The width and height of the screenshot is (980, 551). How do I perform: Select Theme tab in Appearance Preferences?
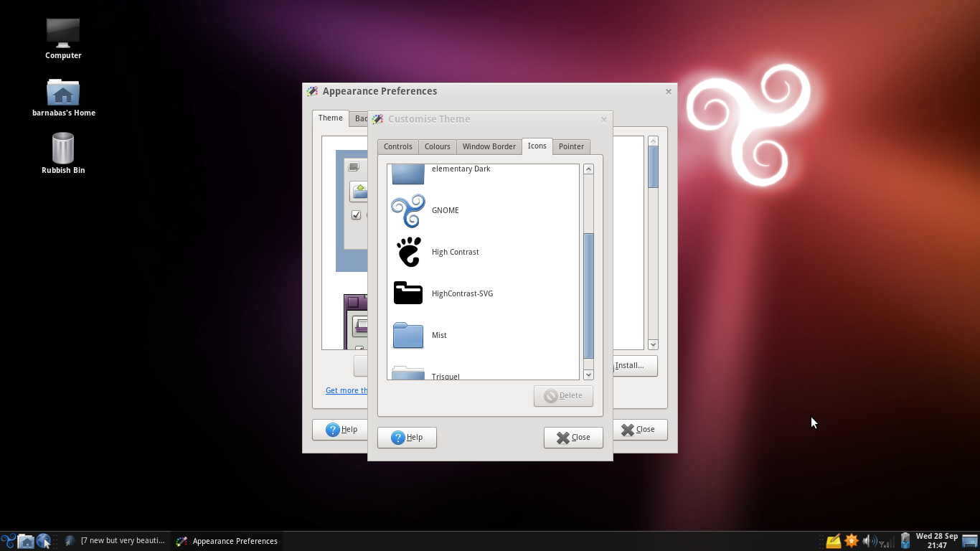click(331, 118)
